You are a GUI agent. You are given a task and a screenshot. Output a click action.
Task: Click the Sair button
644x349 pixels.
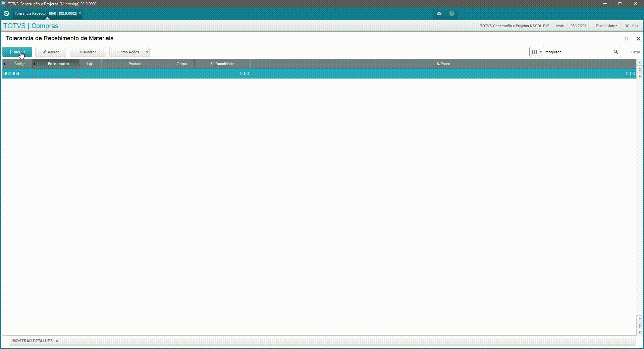pyautogui.click(x=632, y=26)
